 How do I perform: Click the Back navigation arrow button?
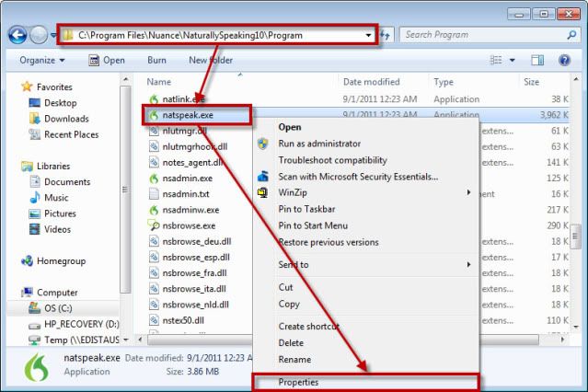[x=17, y=35]
